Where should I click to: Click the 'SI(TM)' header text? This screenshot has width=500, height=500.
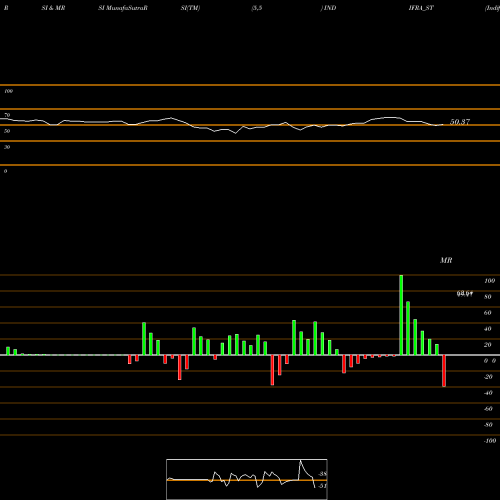coord(190,8)
